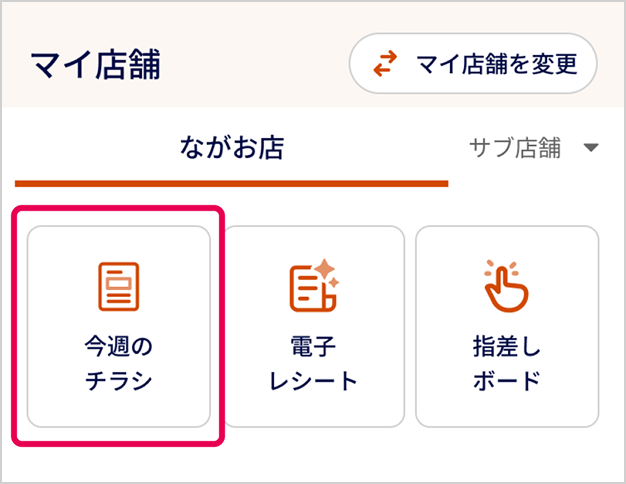
Task: Click the orange underline below ながお店
Action: point(232,183)
